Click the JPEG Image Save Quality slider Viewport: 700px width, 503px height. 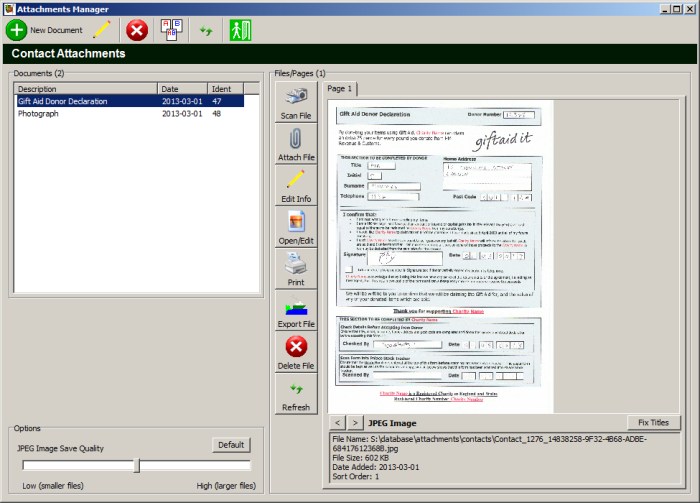click(x=137, y=465)
